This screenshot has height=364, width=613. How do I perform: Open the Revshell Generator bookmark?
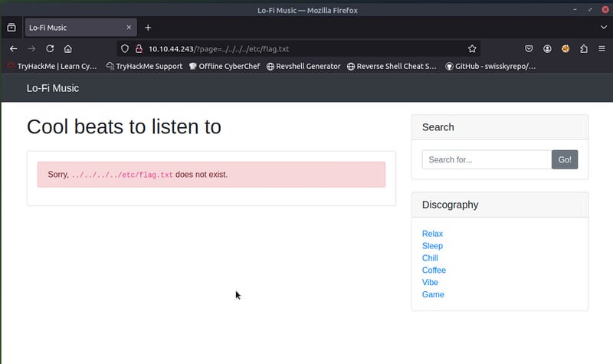[x=303, y=67]
